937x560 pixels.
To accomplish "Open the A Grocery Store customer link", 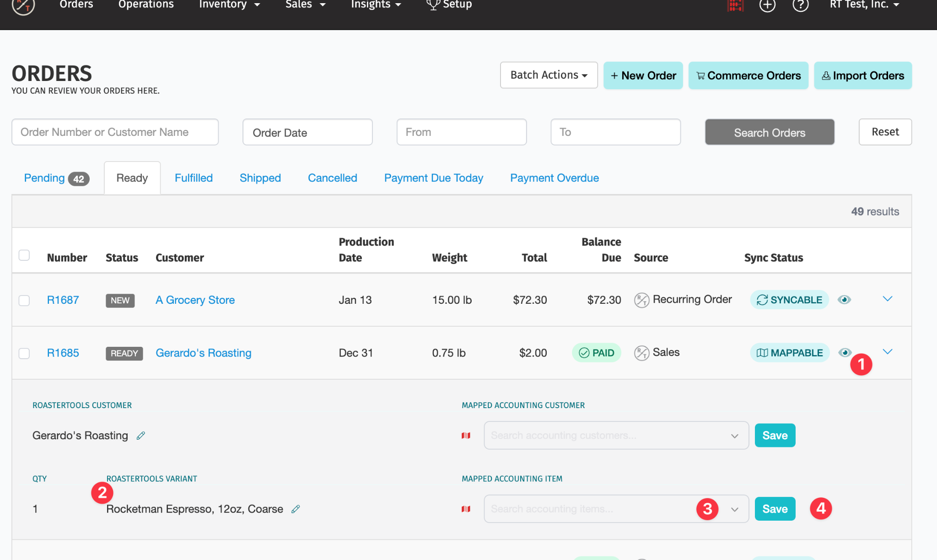I will coord(195,300).
